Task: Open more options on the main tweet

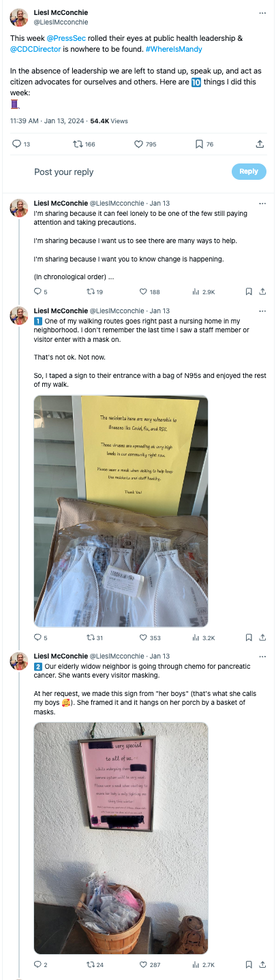Action: point(262,13)
